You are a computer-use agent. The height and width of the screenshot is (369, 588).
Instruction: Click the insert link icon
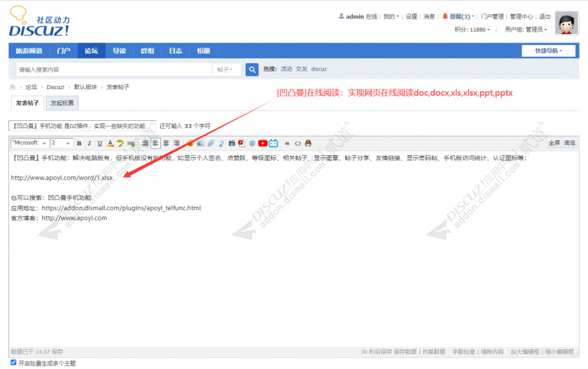pyautogui.click(x=131, y=143)
